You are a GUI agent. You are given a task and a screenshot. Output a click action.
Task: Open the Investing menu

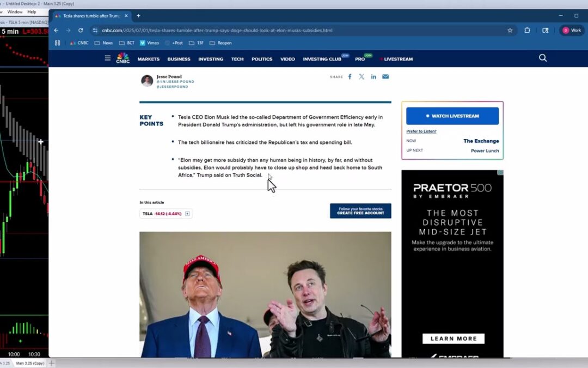point(211,59)
